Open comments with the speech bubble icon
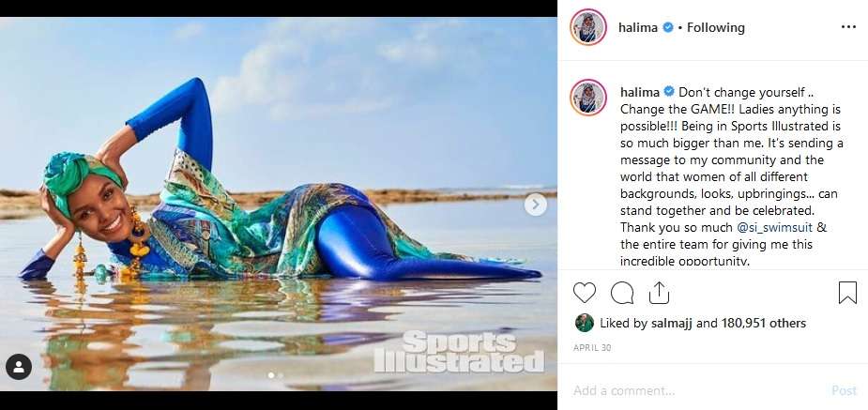The width and height of the screenshot is (868, 410). click(621, 293)
